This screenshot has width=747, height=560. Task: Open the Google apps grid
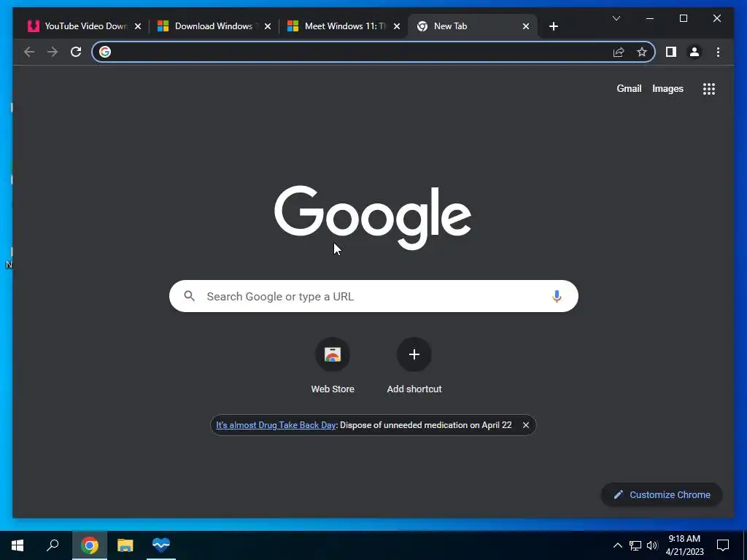point(709,88)
